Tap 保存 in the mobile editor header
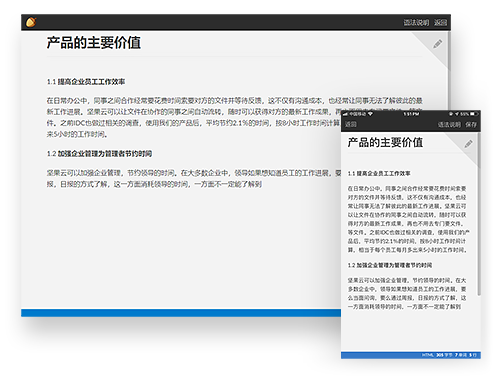Image resolution: width=500 pixels, height=384 pixels. tap(471, 124)
